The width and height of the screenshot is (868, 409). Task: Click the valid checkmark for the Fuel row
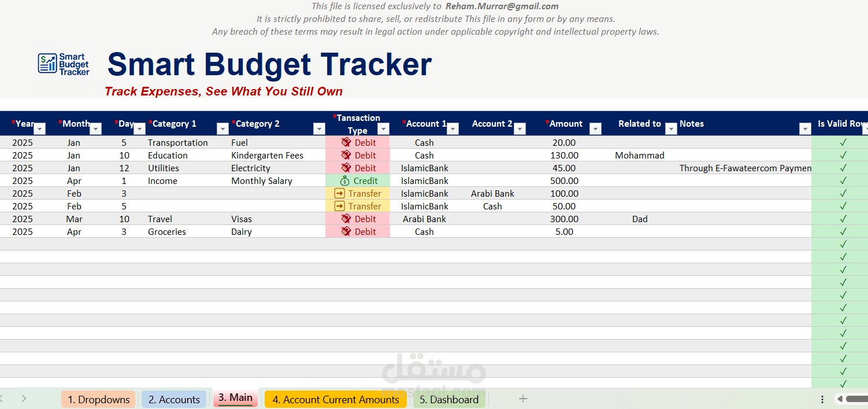pos(843,142)
